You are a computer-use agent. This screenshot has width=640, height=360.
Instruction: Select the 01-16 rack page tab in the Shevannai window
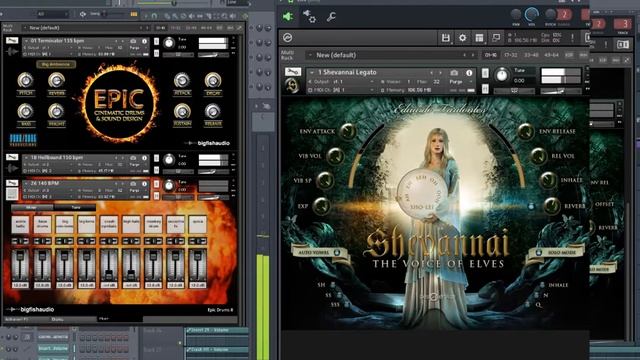tap(491, 55)
